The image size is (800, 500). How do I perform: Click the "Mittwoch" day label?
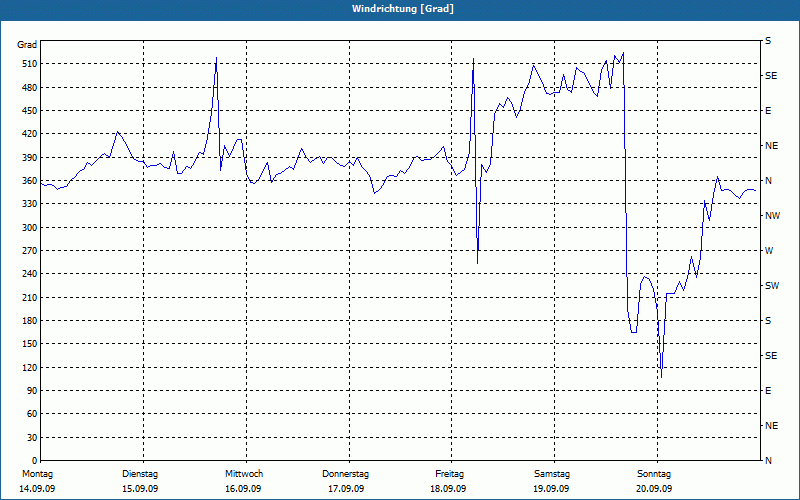point(244,474)
